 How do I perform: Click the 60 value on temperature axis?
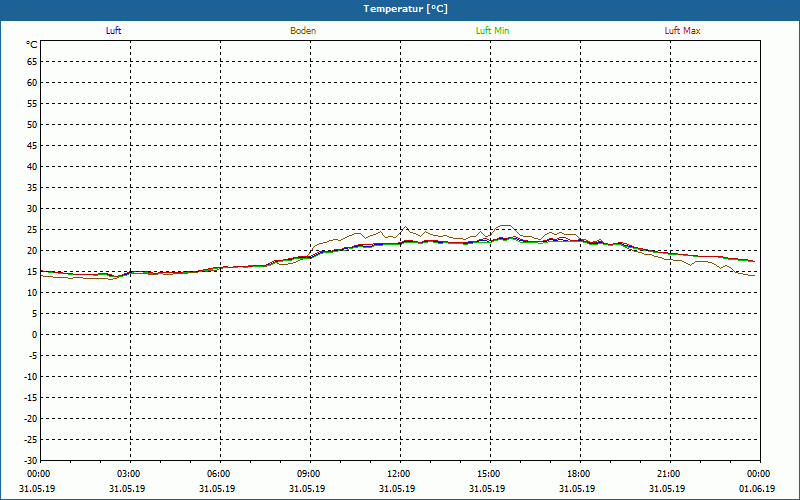click(x=32, y=83)
